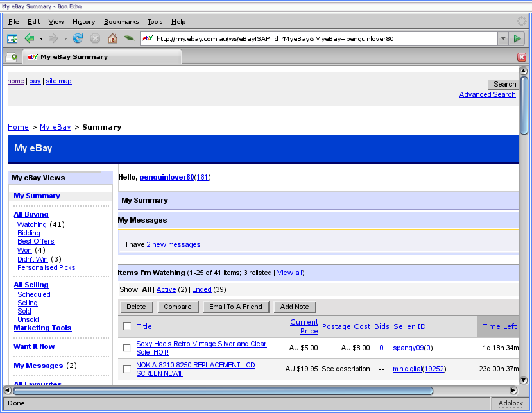Open a new tab with tab icon
Screen dimensions: 532x413
[x=12, y=57]
